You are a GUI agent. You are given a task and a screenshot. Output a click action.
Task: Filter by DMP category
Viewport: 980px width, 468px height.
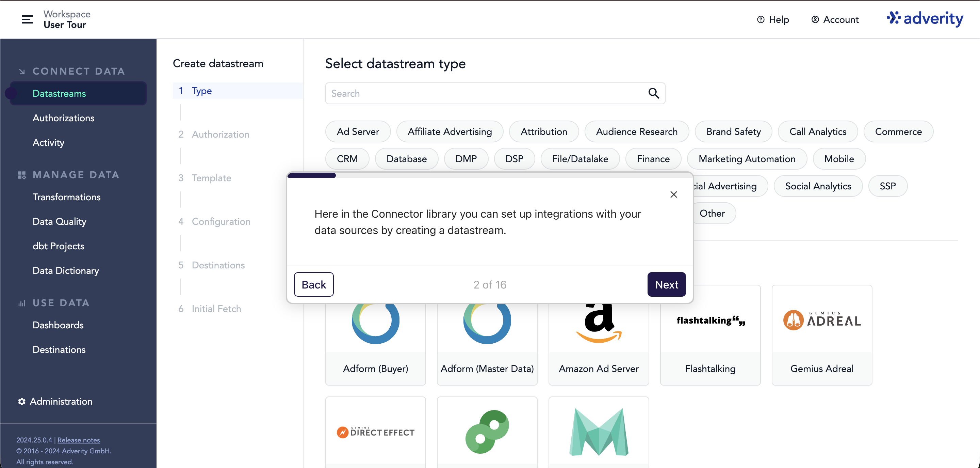click(466, 159)
